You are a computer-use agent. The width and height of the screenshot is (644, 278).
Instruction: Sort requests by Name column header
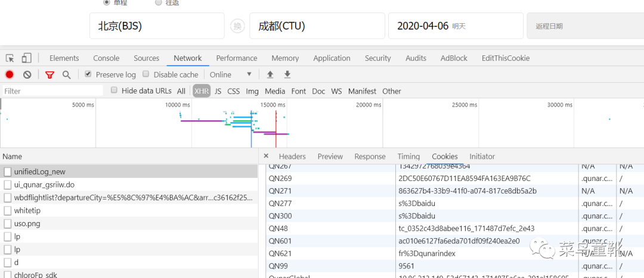tap(129, 156)
